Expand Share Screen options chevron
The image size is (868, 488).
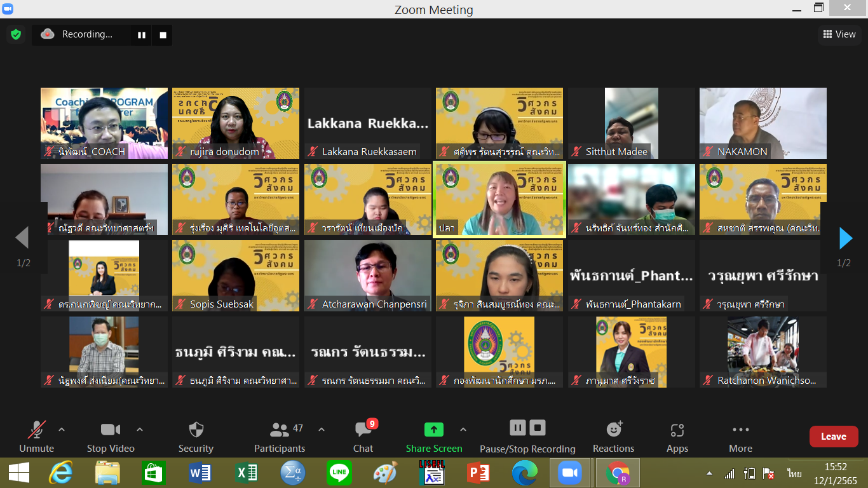click(x=463, y=430)
